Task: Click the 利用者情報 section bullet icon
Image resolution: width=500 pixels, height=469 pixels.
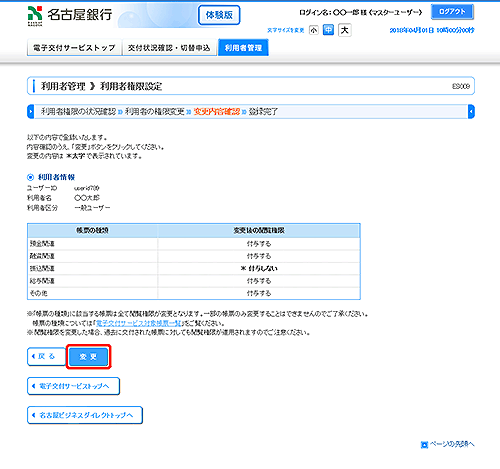Action: coord(30,177)
